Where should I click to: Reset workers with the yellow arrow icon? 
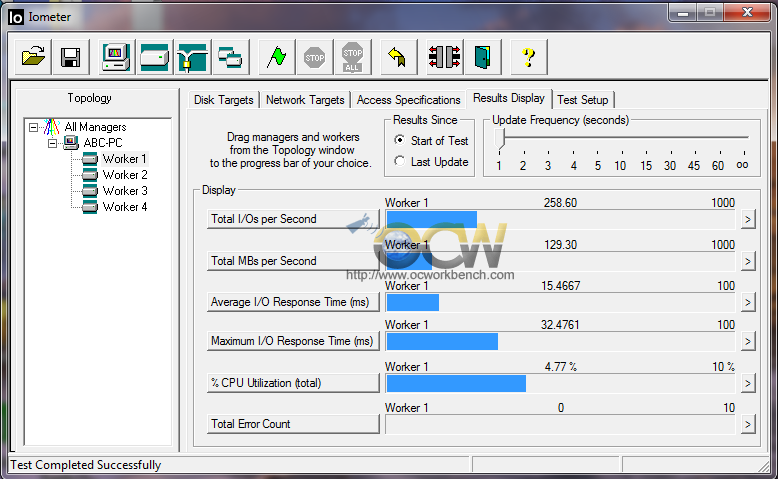click(x=398, y=57)
